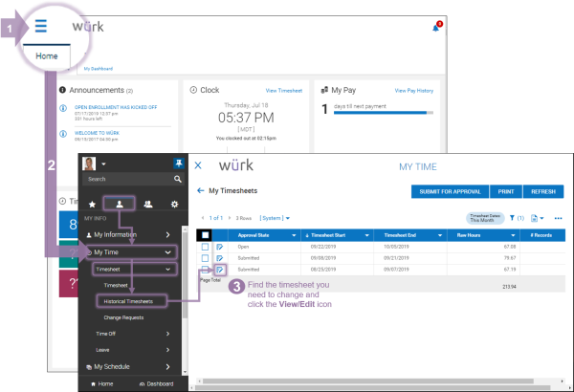The height and width of the screenshot is (392, 574).
Task: Open the export document icon
Action: point(537,218)
